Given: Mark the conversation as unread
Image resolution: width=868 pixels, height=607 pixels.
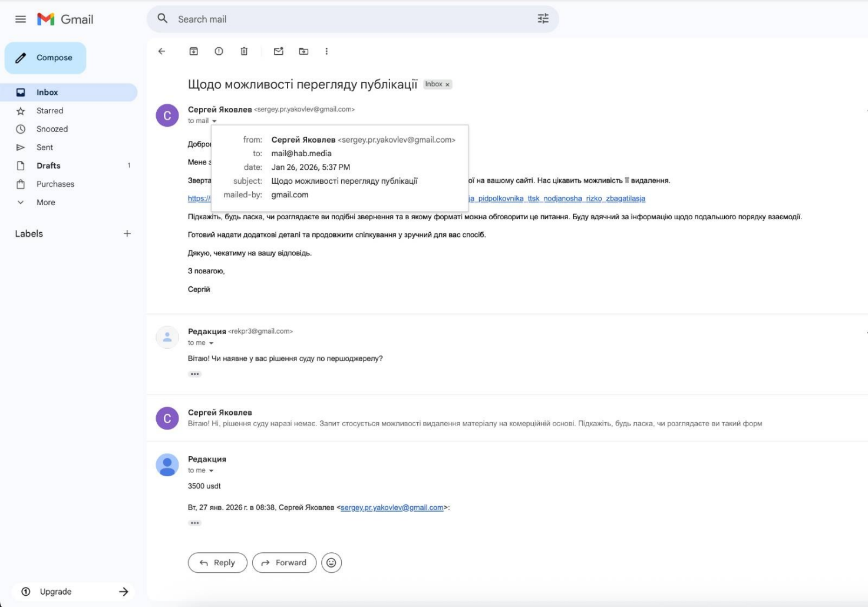Looking at the screenshot, I should tap(279, 51).
